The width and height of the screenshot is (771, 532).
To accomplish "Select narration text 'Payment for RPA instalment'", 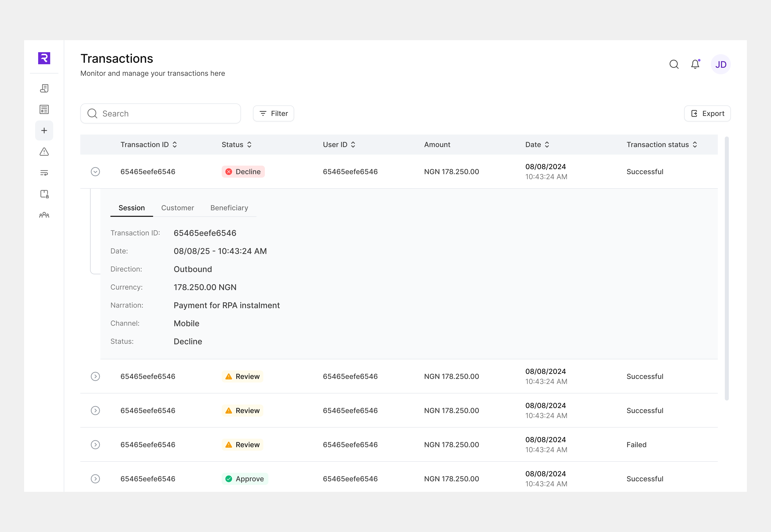I will (x=227, y=305).
